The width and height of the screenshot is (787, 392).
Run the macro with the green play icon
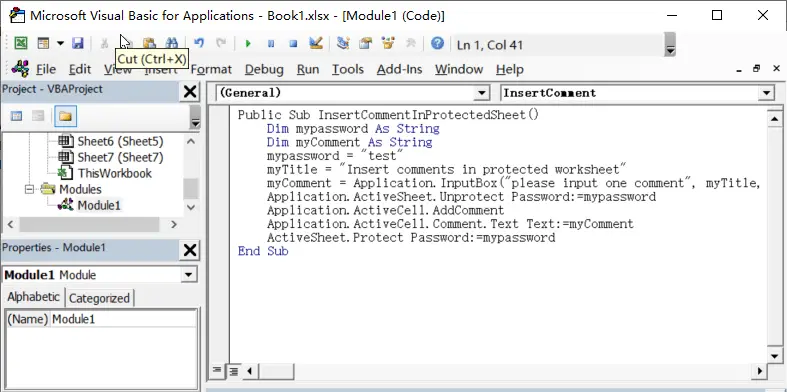point(248,44)
